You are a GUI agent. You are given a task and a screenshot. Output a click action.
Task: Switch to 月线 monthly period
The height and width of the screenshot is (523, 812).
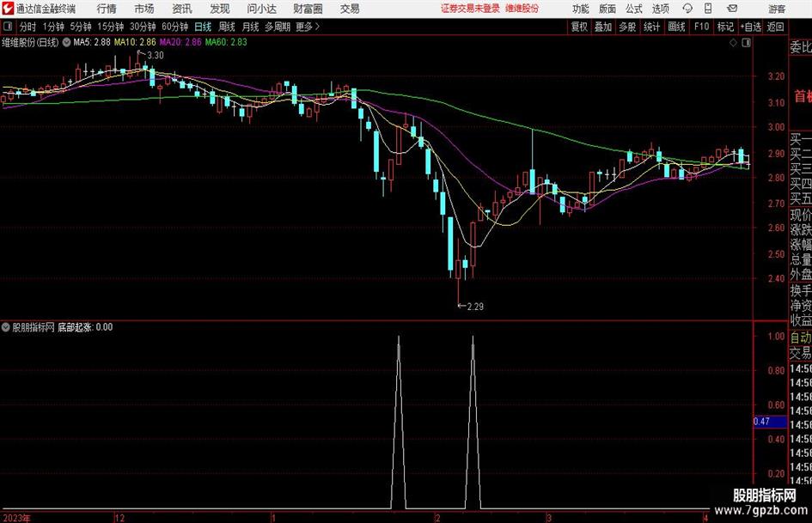point(250,27)
